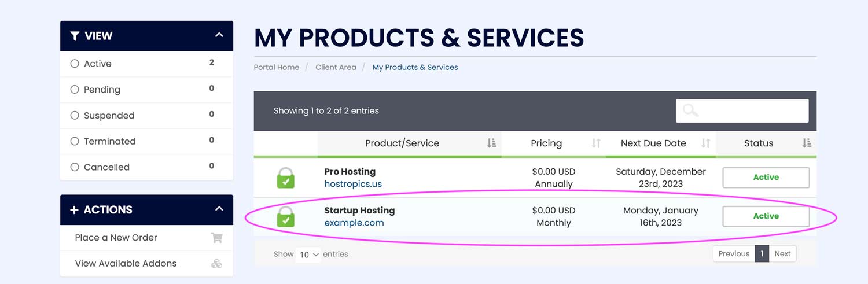Screen dimensions: 868x284
Task: Click the green lock icon for Pro Hosting
Action: pyautogui.click(x=285, y=178)
